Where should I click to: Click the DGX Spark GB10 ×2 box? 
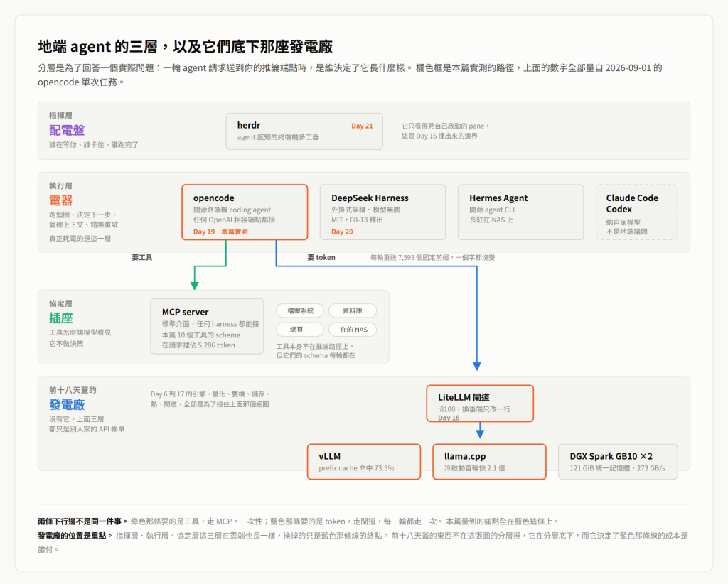tap(618, 462)
